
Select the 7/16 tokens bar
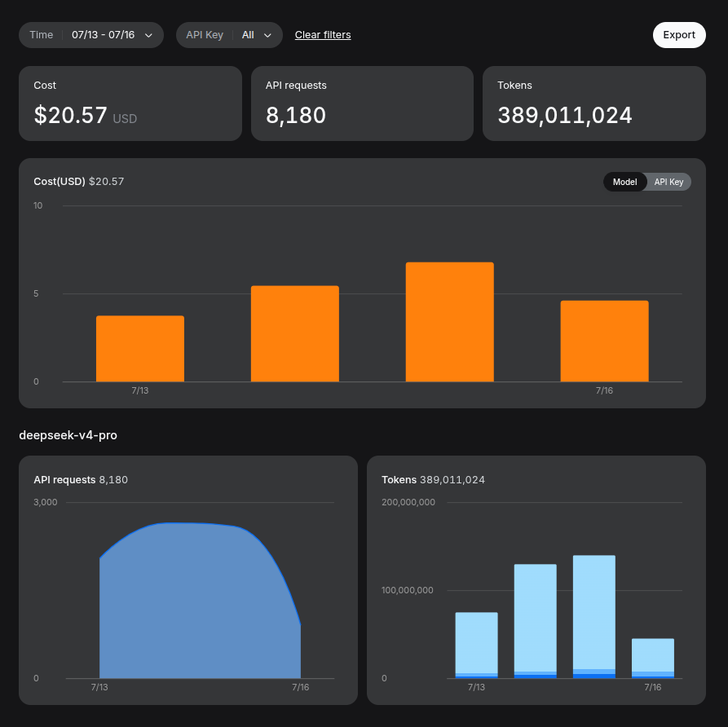(x=653, y=659)
